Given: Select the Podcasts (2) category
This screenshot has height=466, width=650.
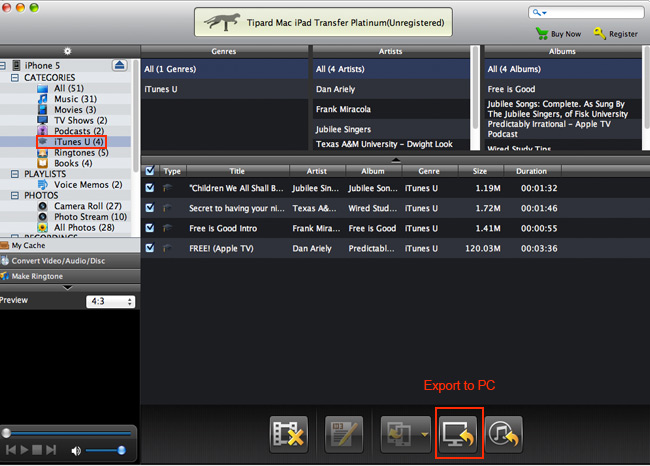Looking at the screenshot, I should (x=78, y=131).
